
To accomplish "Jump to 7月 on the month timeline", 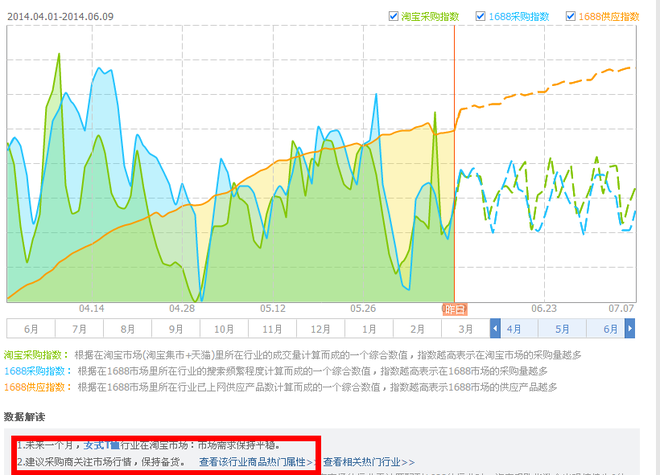I will [x=79, y=328].
